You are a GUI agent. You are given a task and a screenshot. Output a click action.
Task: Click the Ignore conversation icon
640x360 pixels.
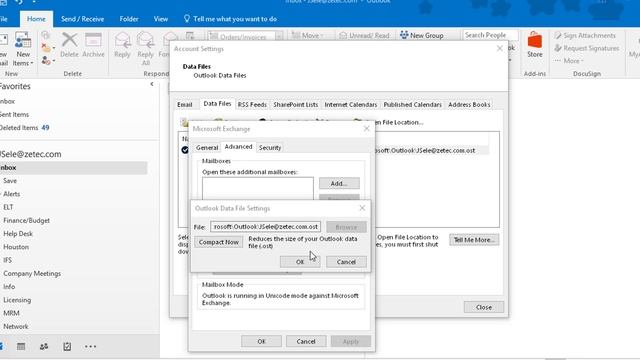point(45,36)
